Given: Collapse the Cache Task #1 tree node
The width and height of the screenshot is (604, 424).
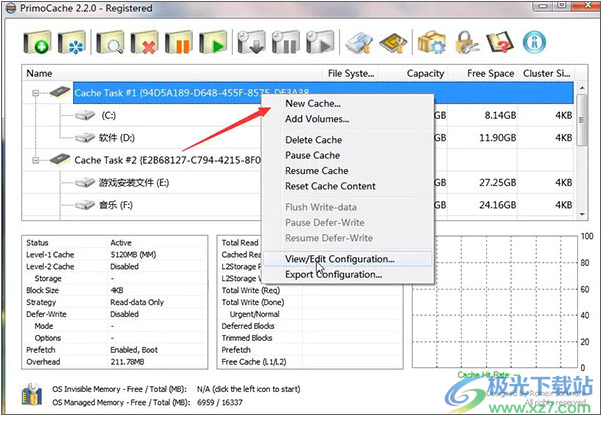Looking at the screenshot, I should pos(35,93).
